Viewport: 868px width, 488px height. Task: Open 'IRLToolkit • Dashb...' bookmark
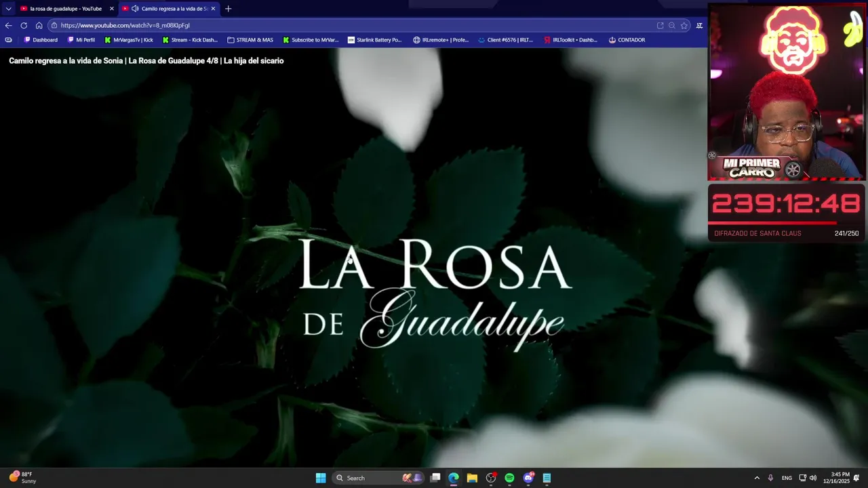pos(570,40)
